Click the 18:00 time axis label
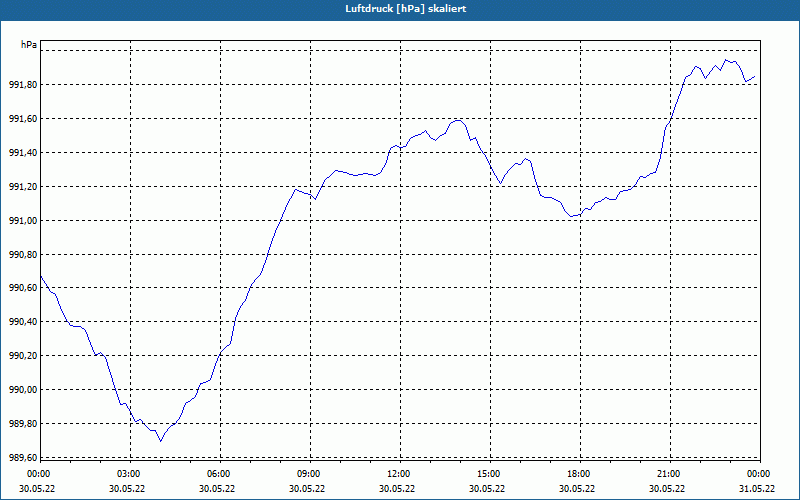800x500 pixels. click(580, 474)
